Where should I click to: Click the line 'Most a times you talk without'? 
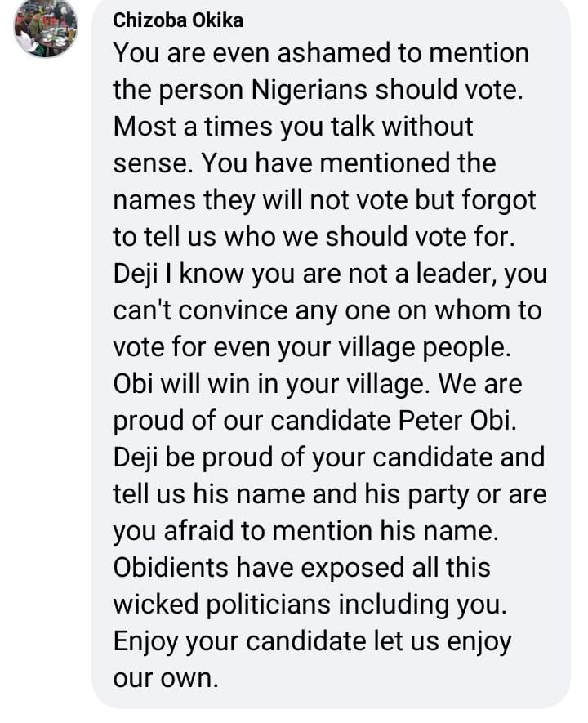(x=292, y=127)
